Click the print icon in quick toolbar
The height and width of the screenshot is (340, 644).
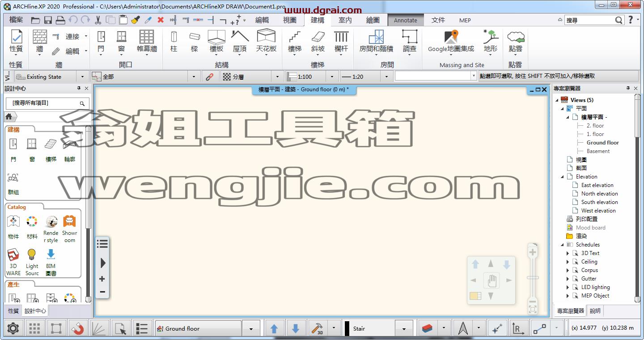pyautogui.click(x=60, y=20)
